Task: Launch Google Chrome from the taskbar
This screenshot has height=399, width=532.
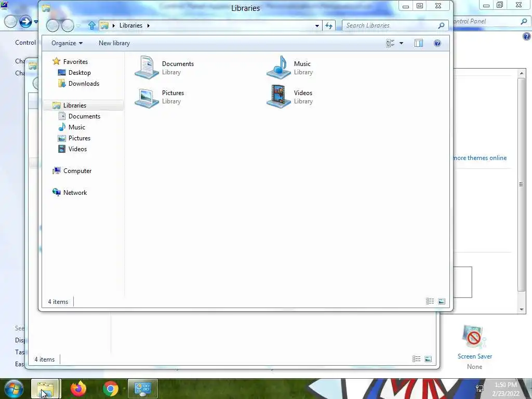Action: pos(110,389)
